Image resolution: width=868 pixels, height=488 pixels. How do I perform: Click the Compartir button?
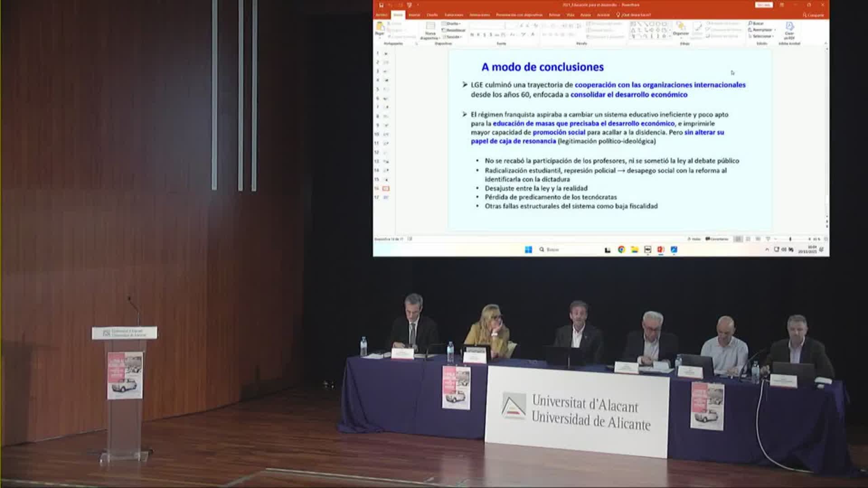(813, 15)
